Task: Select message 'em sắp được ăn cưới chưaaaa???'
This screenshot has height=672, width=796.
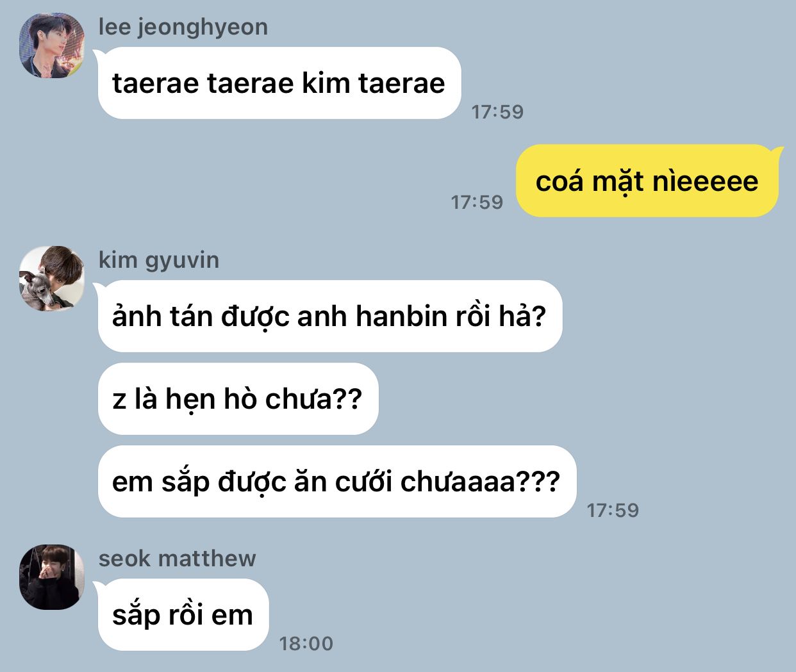Action: pyautogui.click(x=337, y=481)
